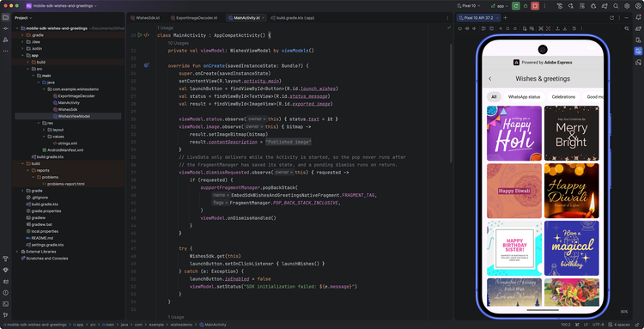Click the override gutter icon at line 23
The image size is (644, 329).
click(146, 65)
